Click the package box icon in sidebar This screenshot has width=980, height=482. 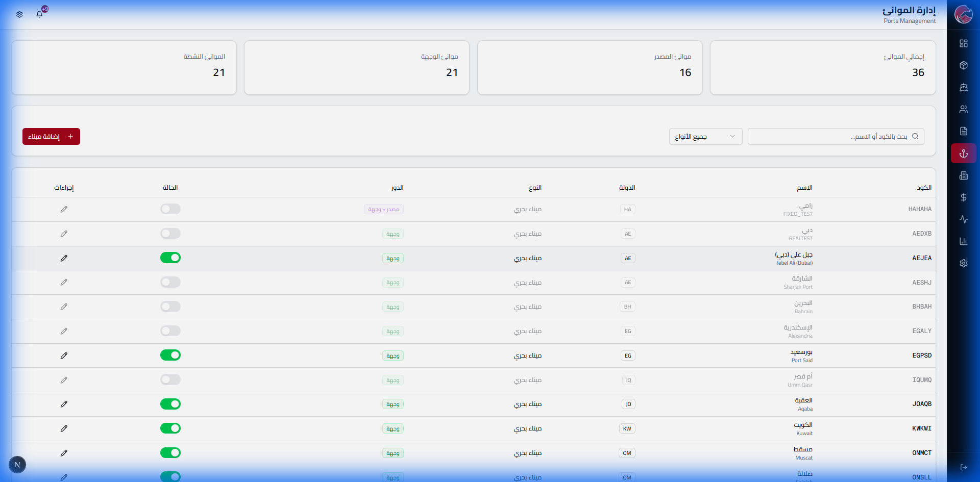[963, 65]
